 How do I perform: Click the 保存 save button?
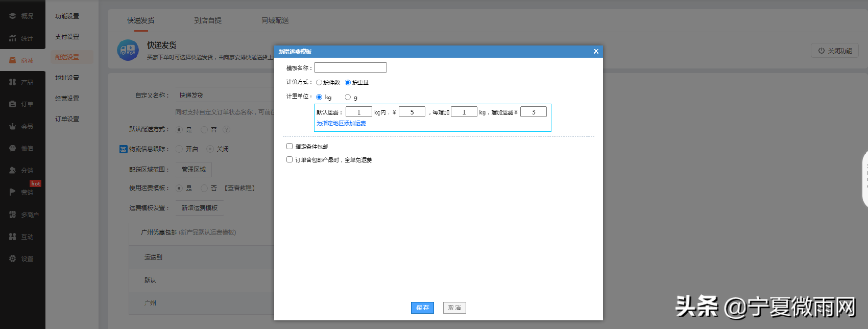click(x=422, y=308)
